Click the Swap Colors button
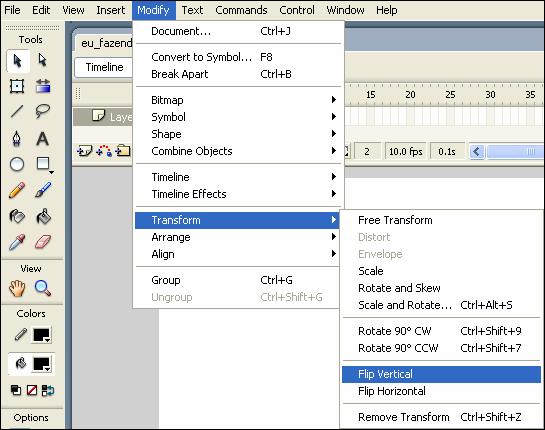Viewport: 545px width, 430px height. click(48, 390)
